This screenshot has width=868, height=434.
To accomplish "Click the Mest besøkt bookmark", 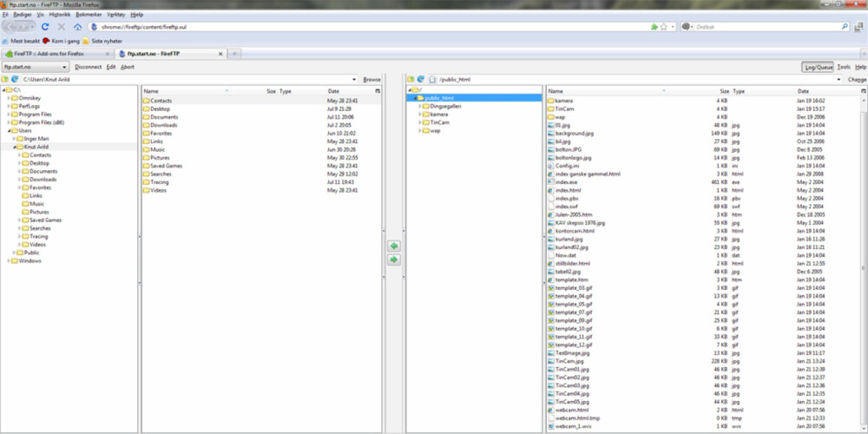I will pos(21,41).
